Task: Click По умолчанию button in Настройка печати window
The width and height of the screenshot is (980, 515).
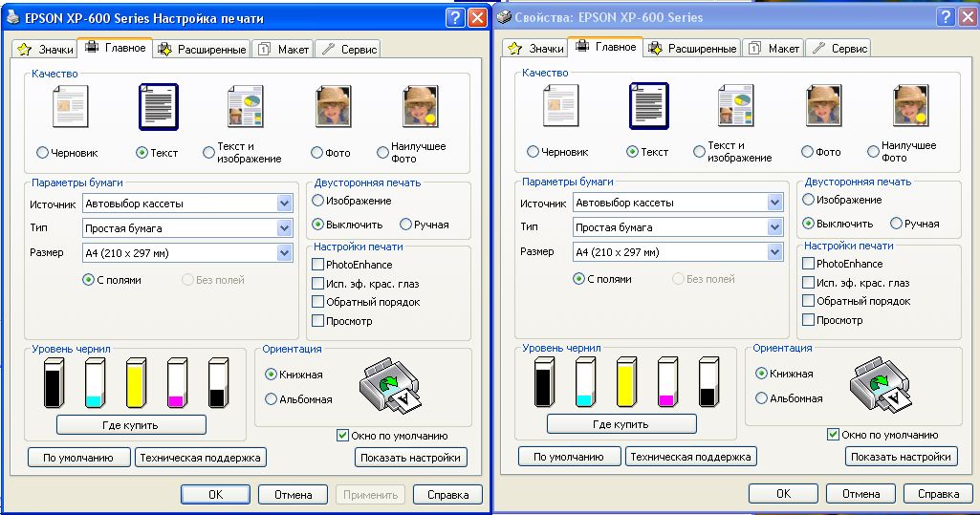Action: pyautogui.click(x=78, y=458)
